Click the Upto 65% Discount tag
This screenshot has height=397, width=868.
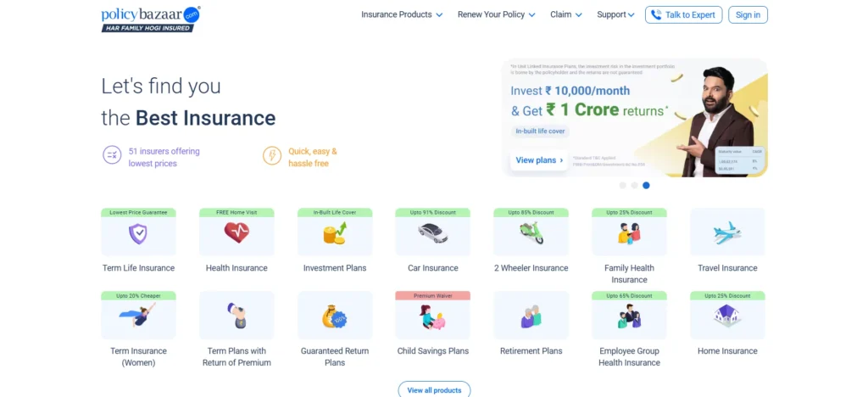pyautogui.click(x=629, y=296)
